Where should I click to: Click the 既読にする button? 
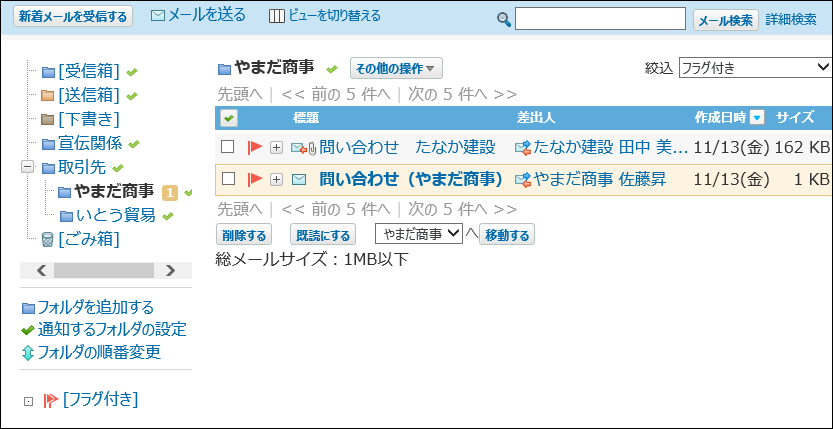coord(323,235)
